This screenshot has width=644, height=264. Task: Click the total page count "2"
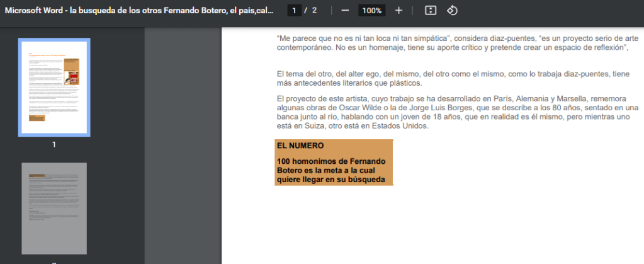[x=314, y=11]
